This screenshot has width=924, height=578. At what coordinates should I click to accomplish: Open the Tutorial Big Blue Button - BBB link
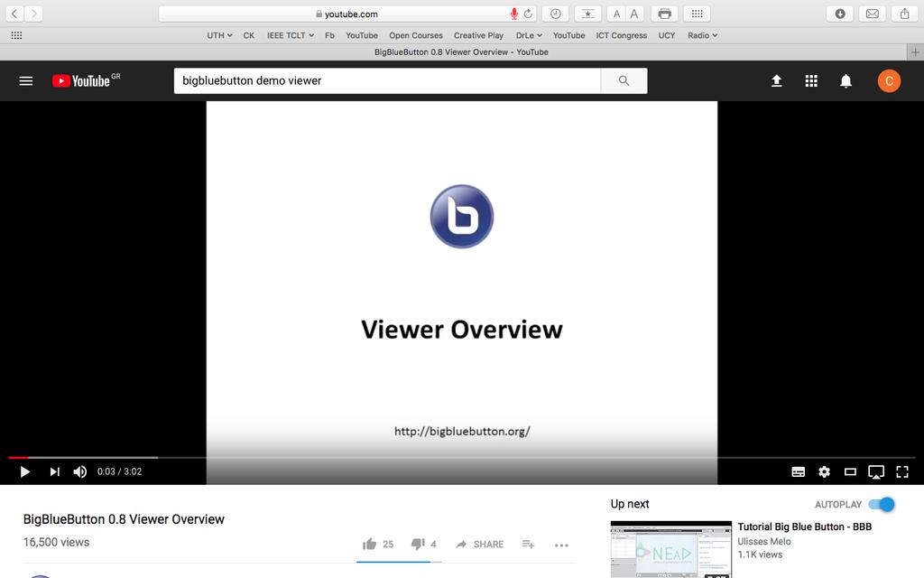point(804,527)
